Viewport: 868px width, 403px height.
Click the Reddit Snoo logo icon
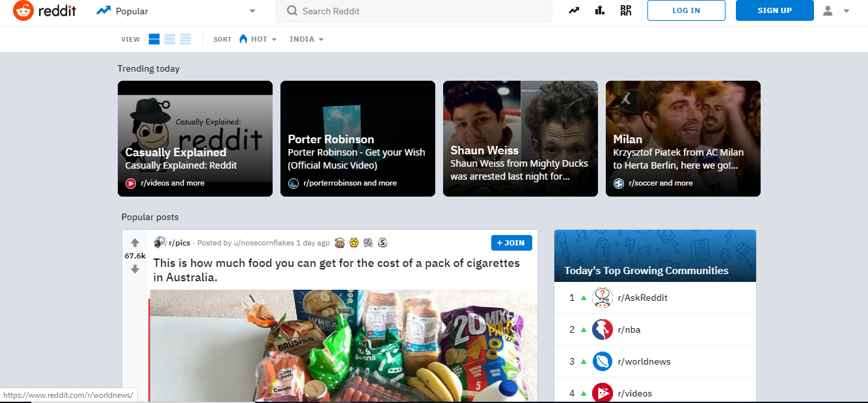(23, 10)
